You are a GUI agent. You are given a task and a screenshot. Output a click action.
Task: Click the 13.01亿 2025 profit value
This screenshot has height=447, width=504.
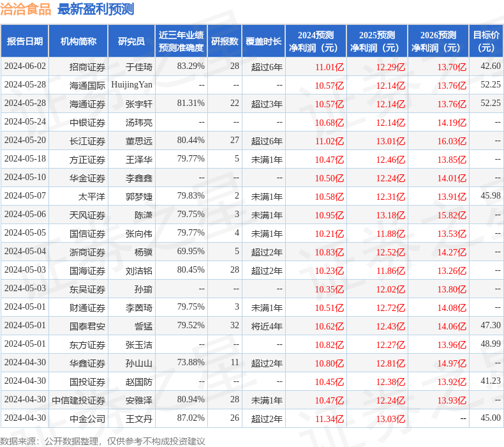[x=390, y=141]
